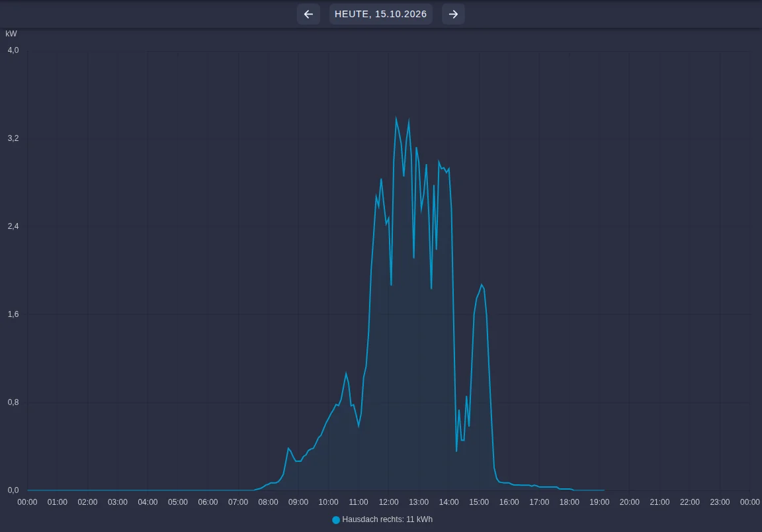Viewport: 762px width, 532px height.
Task: Click the 0,0 value on power axis
Action: (13, 490)
